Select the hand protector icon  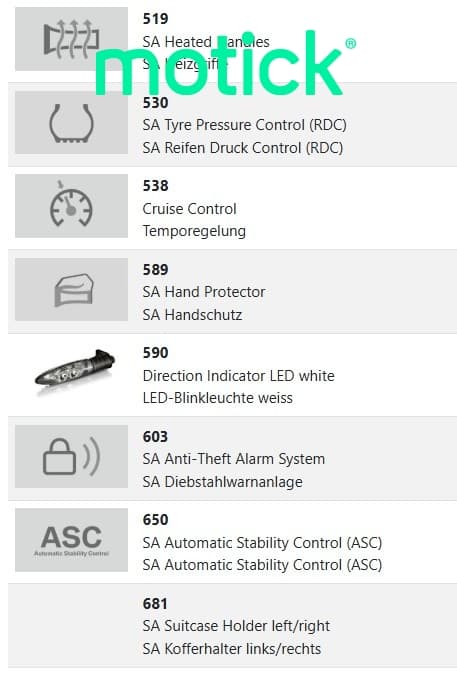[x=71, y=289]
